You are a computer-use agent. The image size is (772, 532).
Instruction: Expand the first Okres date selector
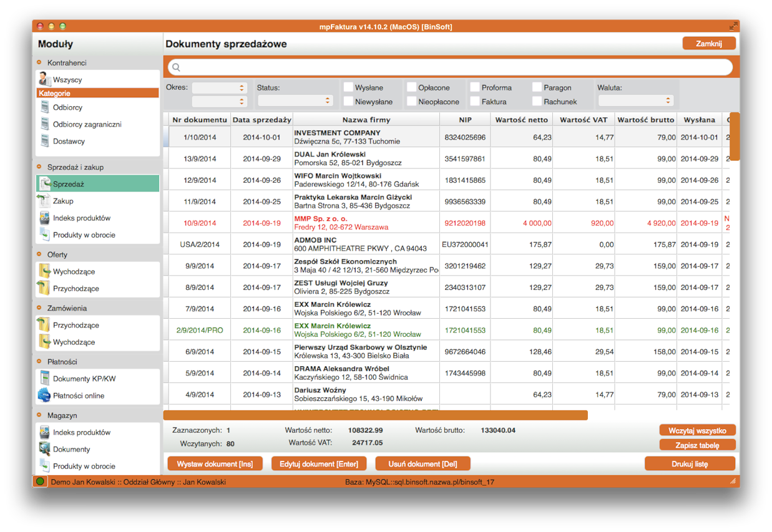(219, 88)
